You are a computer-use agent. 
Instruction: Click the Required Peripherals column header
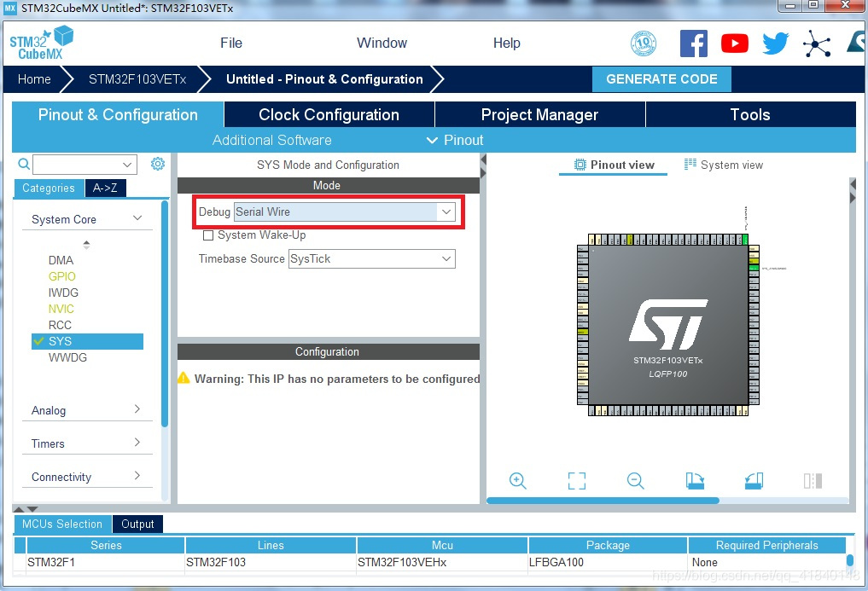[766, 545]
